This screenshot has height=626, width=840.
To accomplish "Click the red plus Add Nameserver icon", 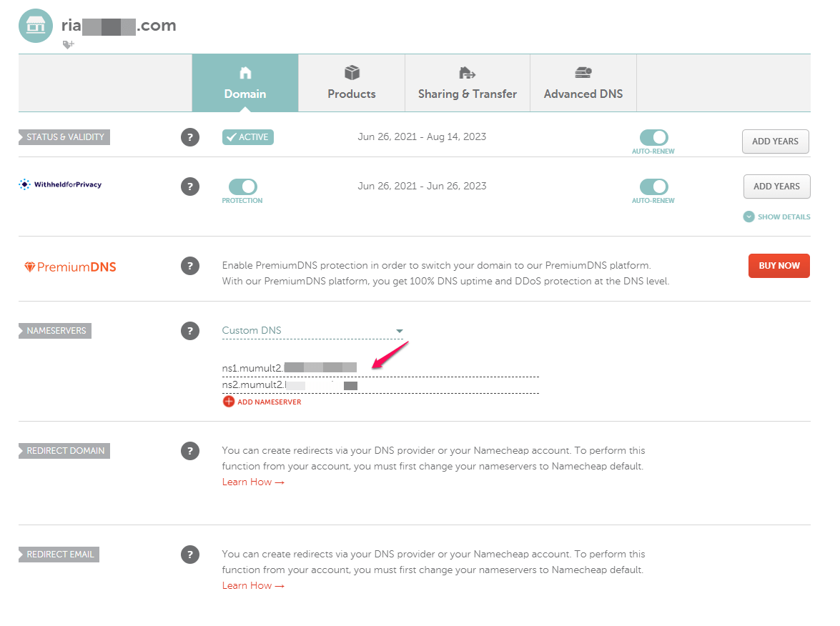I will [229, 402].
